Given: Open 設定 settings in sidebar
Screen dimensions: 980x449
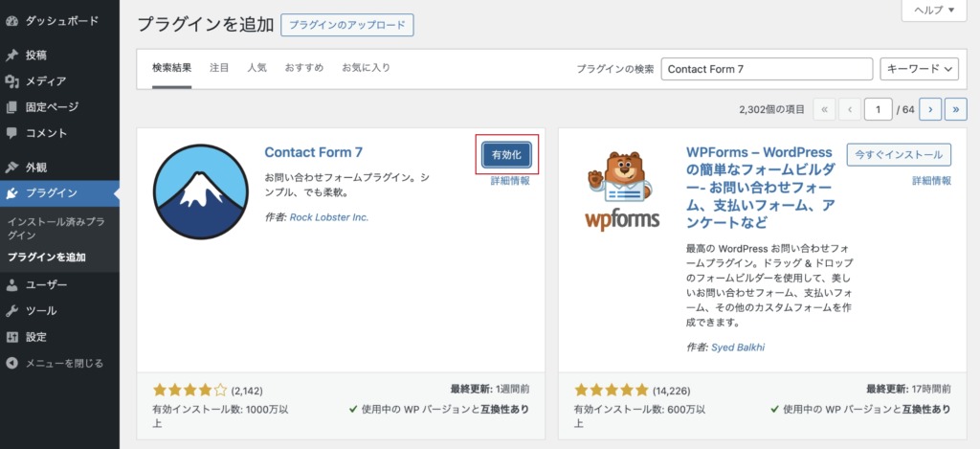Looking at the screenshot, I should [36, 337].
